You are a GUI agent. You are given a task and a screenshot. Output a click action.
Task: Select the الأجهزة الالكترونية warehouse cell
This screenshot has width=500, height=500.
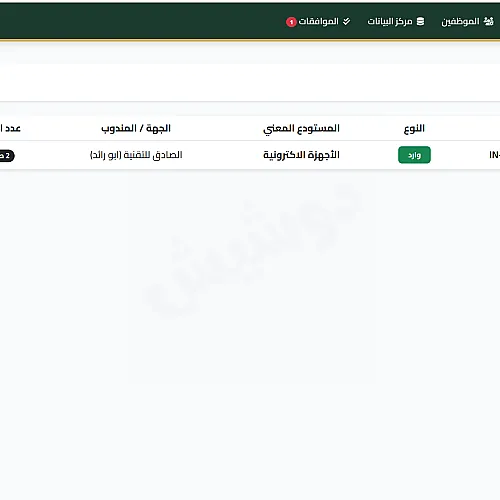(x=301, y=155)
